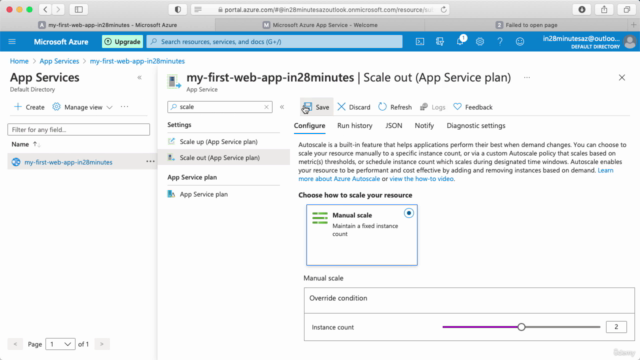The image size is (640, 360).
Task: Click the settings search box containing scale
Action: tap(220, 107)
